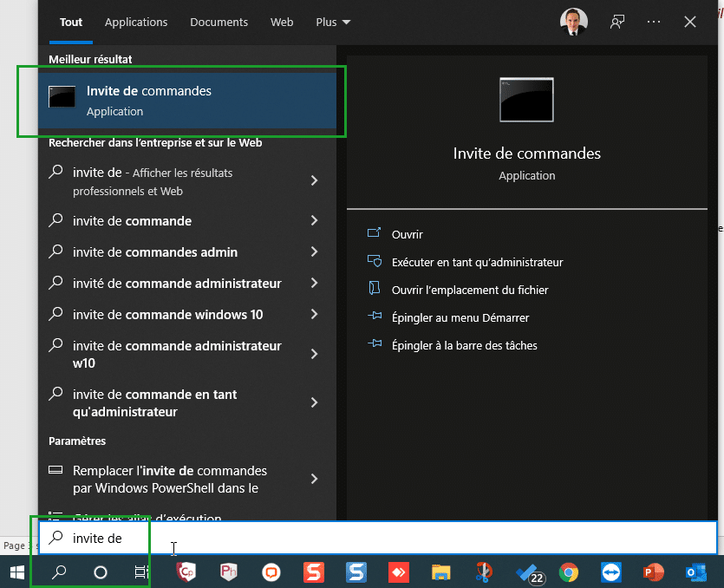The width and height of the screenshot is (724, 588).
Task: Click the search box containing 'invite de'
Action: (x=378, y=538)
